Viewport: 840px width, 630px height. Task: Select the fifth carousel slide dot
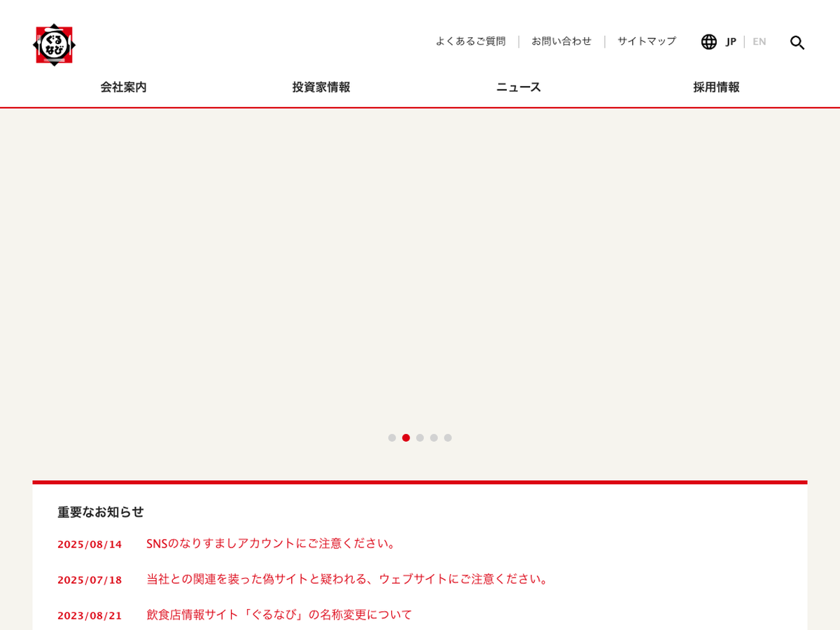pyautogui.click(x=448, y=437)
